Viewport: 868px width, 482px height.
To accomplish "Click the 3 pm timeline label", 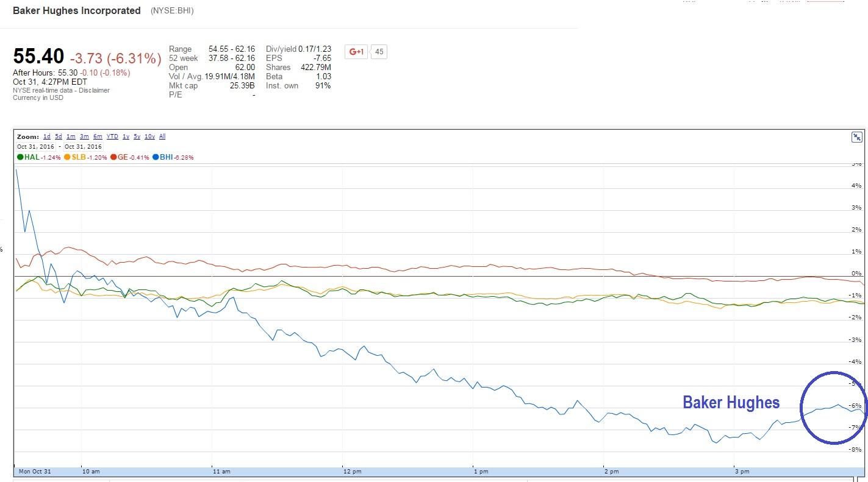I will point(742,472).
